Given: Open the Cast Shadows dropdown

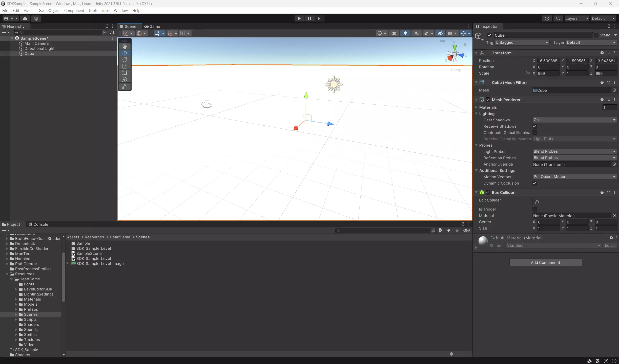Looking at the screenshot, I should tap(574, 120).
